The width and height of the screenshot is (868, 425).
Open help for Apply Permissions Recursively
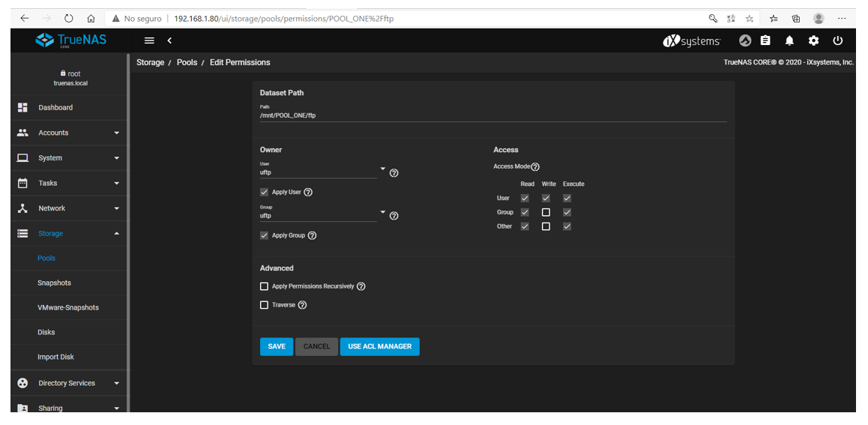[x=361, y=286]
